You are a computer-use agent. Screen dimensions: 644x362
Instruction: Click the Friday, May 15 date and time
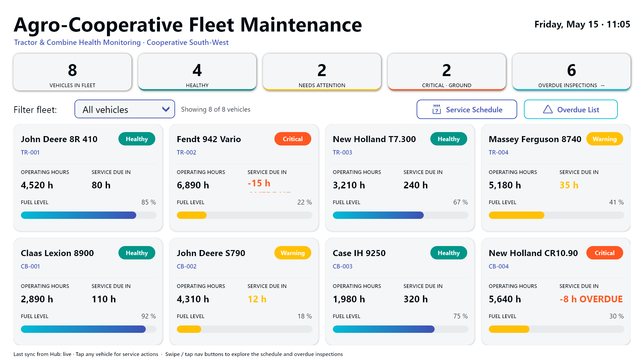pos(582,24)
